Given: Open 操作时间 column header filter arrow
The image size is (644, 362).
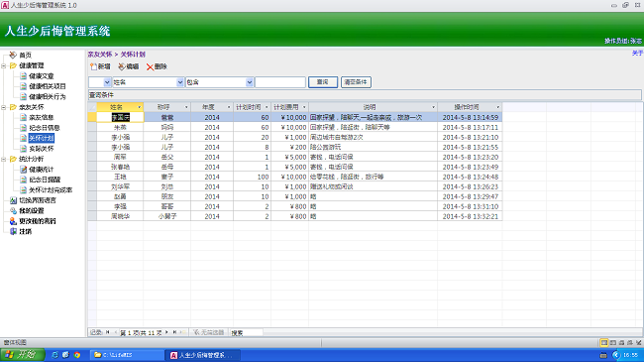Looking at the screenshot, I should (497, 107).
